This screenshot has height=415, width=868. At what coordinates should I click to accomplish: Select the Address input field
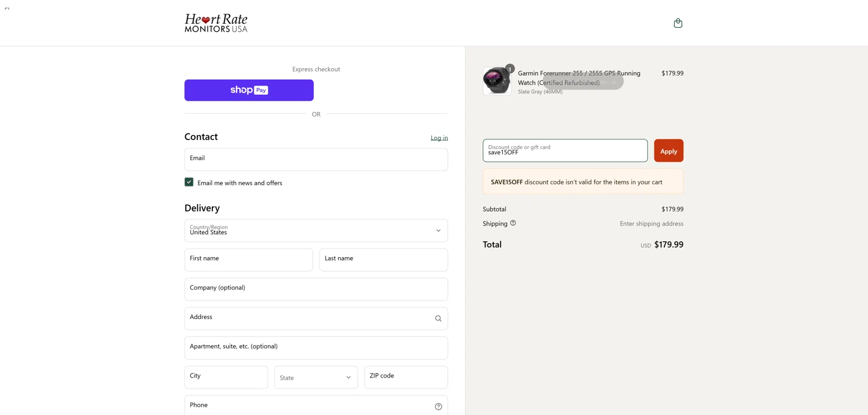pos(316,318)
